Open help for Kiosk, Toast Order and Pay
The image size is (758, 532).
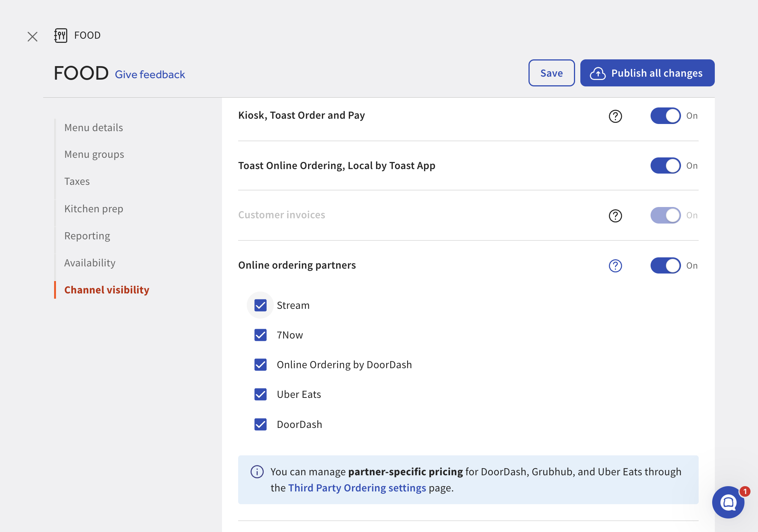pyautogui.click(x=615, y=116)
